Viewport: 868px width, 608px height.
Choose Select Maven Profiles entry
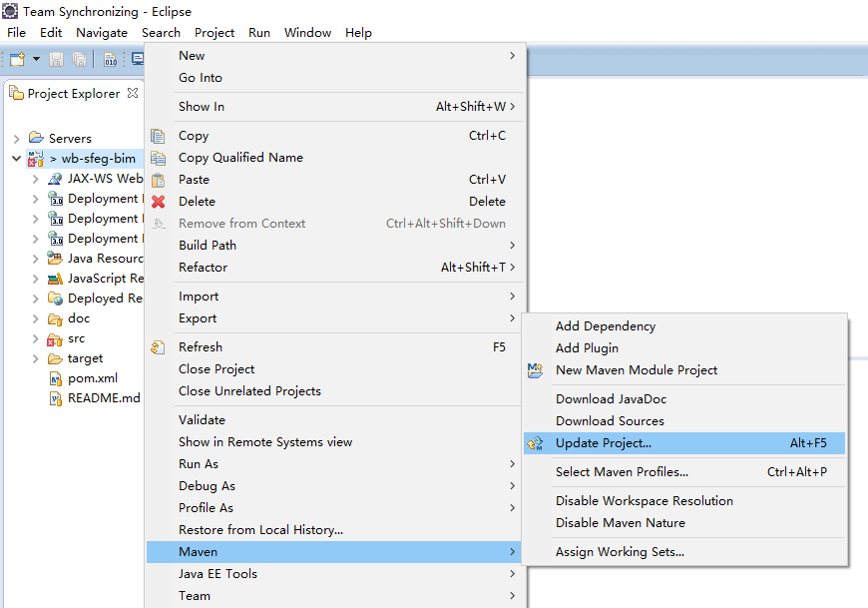pos(684,472)
